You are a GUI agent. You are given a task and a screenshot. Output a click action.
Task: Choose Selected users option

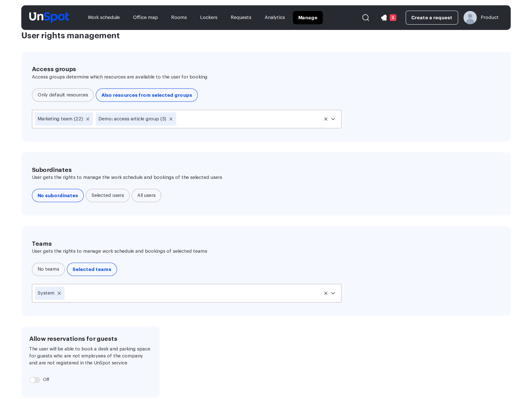(x=108, y=196)
